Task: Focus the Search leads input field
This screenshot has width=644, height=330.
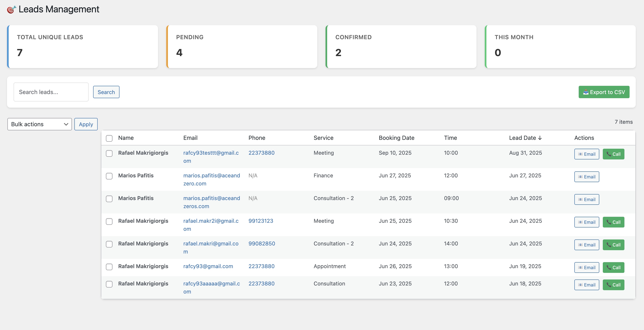Action: coord(51,92)
